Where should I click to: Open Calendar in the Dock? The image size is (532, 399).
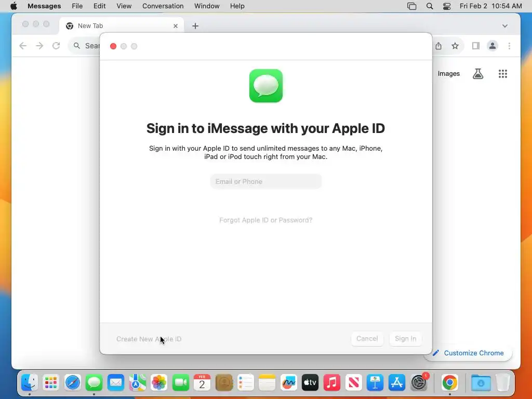(x=202, y=382)
